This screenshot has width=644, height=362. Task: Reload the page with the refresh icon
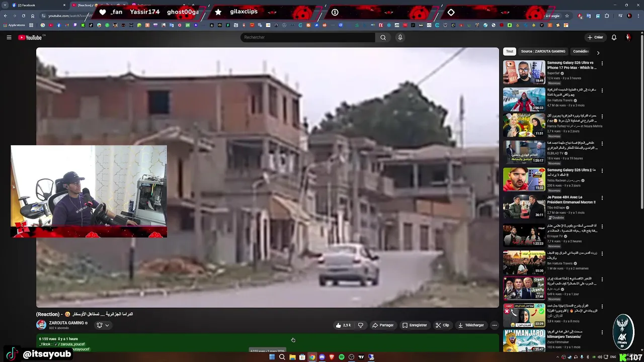pyautogui.click(x=23, y=16)
